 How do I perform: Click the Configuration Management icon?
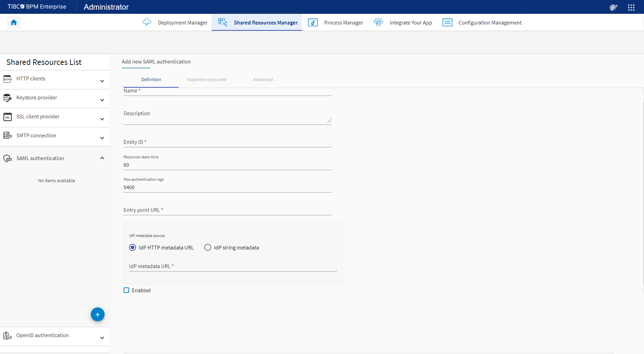(447, 22)
